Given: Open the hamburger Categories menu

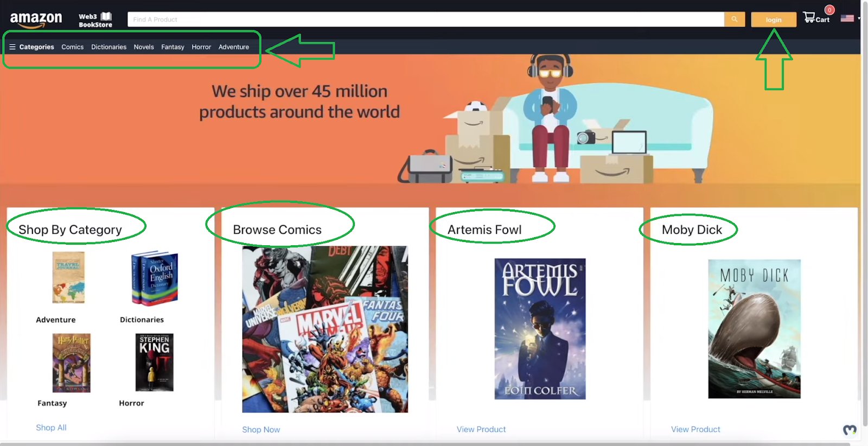Looking at the screenshot, I should click(x=31, y=47).
